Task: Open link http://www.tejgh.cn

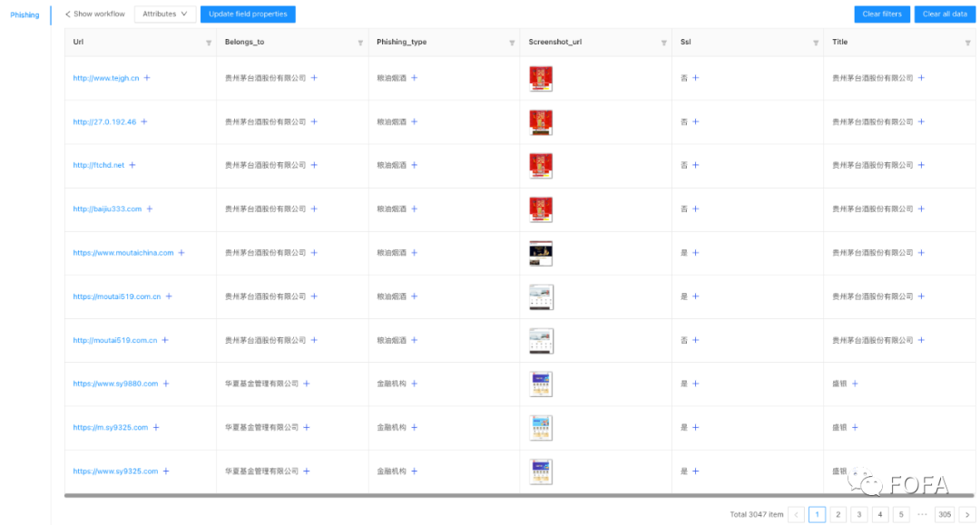Action: 105,78
